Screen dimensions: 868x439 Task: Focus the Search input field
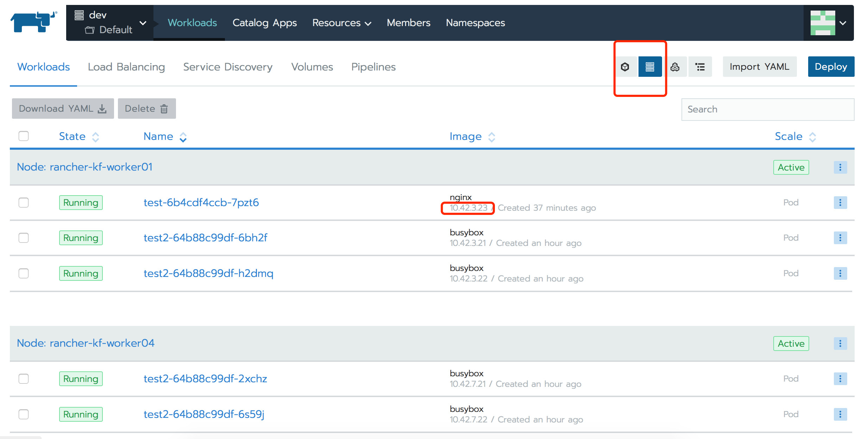pos(767,109)
